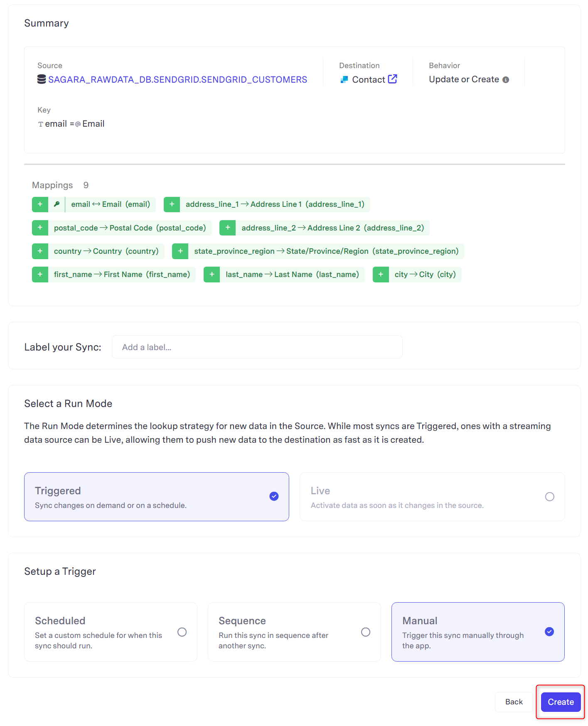
Task: Click the last_name to Last Name mapping
Action: 293,275
